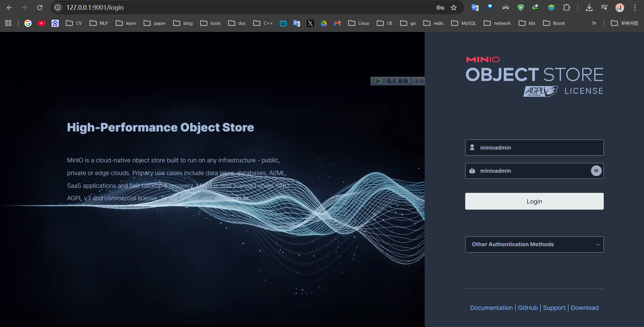Screen dimensions: 644x327
Task: Open the Google Drive bookmark
Action: tap(324, 23)
